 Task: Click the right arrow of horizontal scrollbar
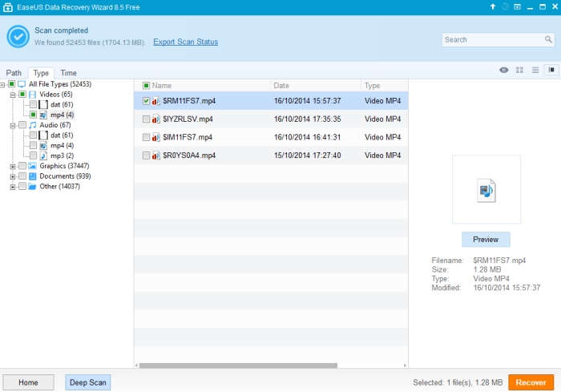405,366
